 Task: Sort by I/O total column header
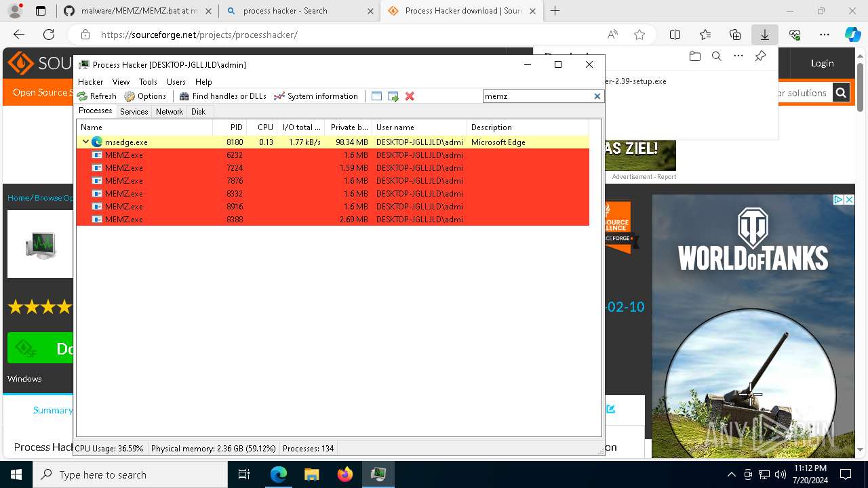pyautogui.click(x=301, y=127)
